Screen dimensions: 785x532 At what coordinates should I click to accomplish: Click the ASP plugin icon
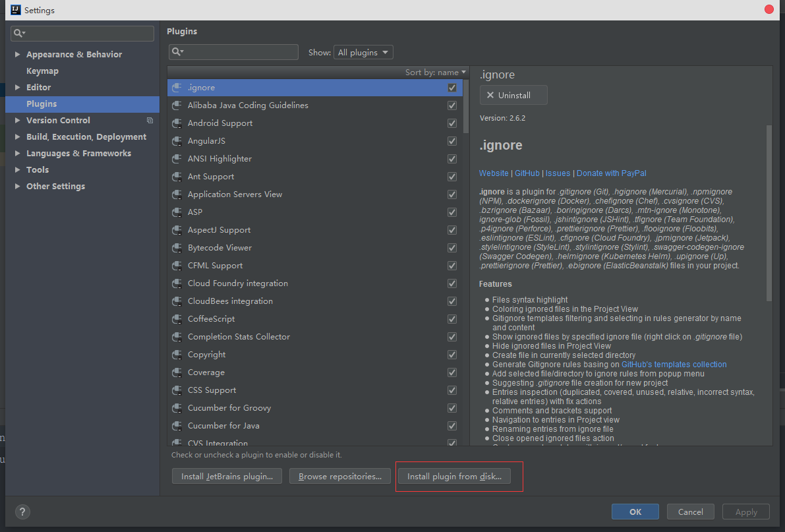tap(177, 212)
